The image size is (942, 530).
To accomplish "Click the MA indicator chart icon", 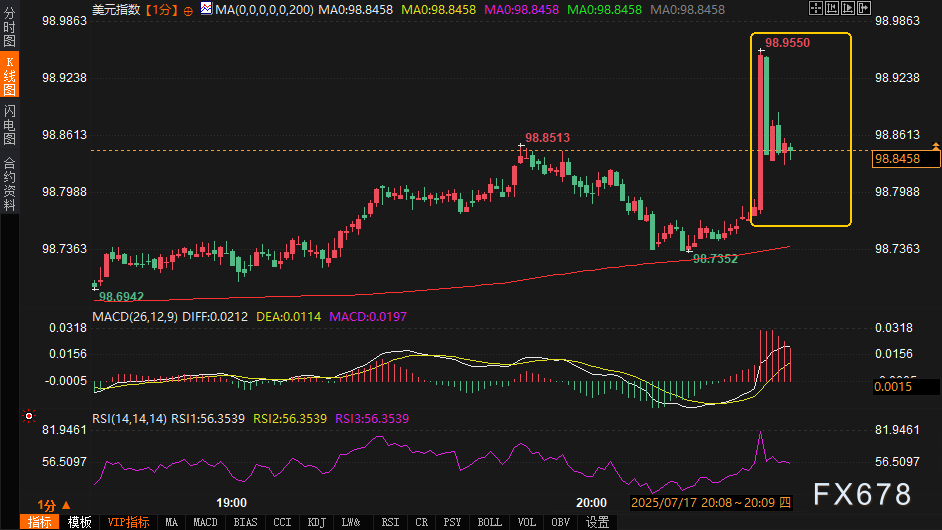I will (x=206, y=9).
